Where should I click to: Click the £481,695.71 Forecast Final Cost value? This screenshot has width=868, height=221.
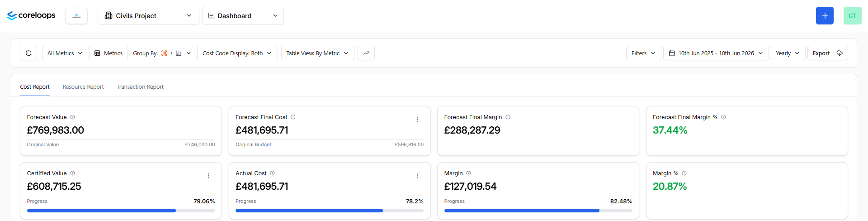pyautogui.click(x=262, y=130)
